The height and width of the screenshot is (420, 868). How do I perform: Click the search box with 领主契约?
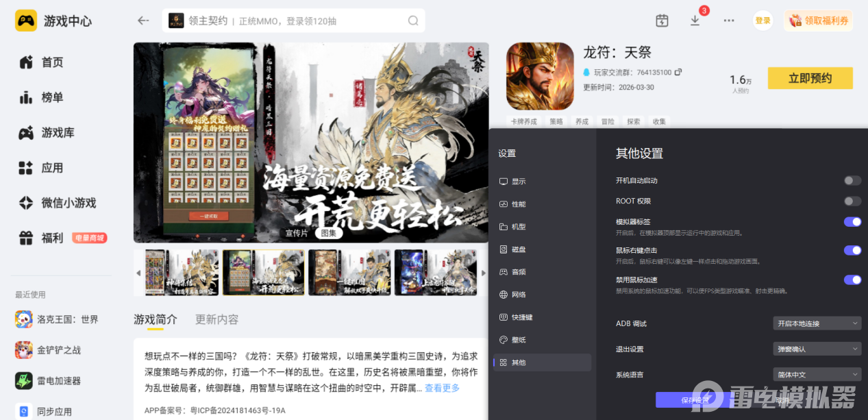pyautogui.click(x=293, y=21)
